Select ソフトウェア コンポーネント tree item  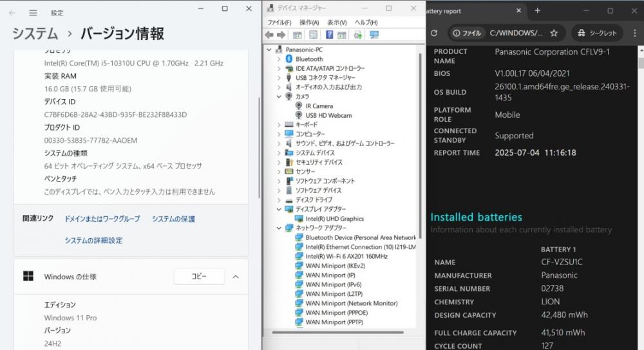click(x=325, y=181)
